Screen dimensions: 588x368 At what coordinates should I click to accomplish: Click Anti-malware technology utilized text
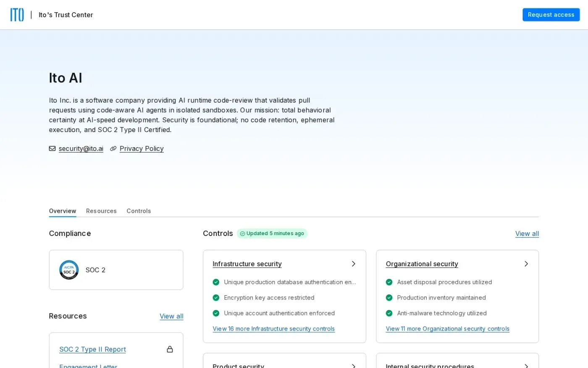tap(442, 313)
